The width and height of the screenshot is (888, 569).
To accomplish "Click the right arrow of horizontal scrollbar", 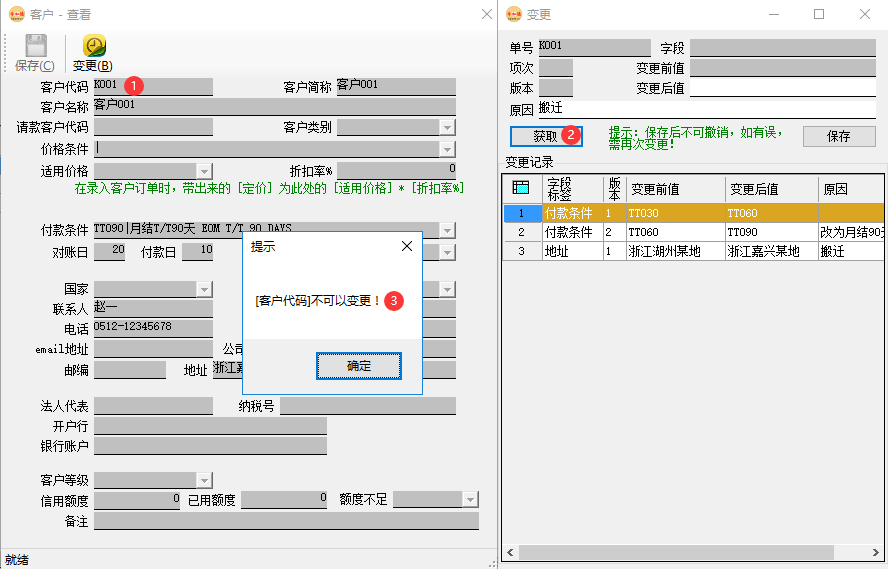I will point(877,553).
